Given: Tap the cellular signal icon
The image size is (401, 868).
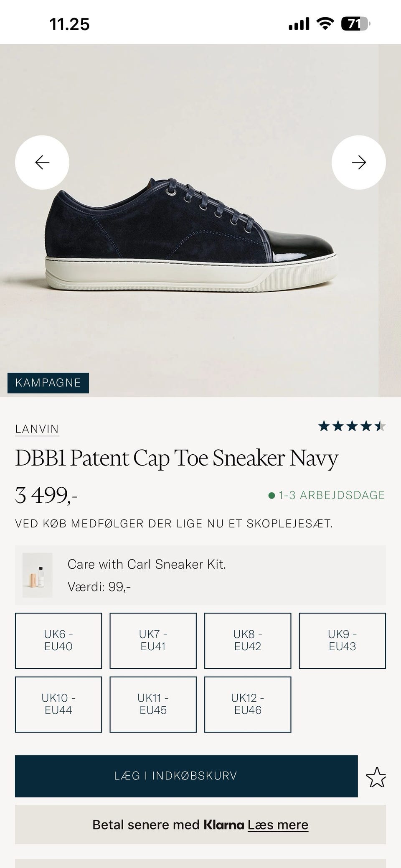Looking at the screenshot, I should tap(299, 24).
